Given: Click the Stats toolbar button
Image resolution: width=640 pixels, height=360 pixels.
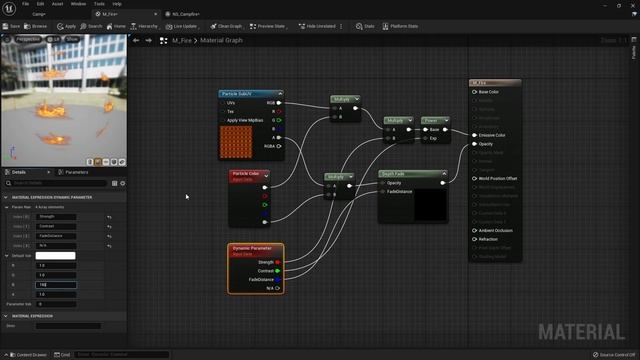Looking at the screenshot, I should tap(364, 26).
